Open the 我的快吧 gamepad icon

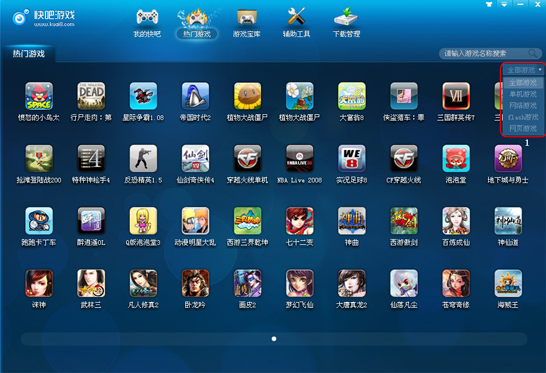(147, 17)
